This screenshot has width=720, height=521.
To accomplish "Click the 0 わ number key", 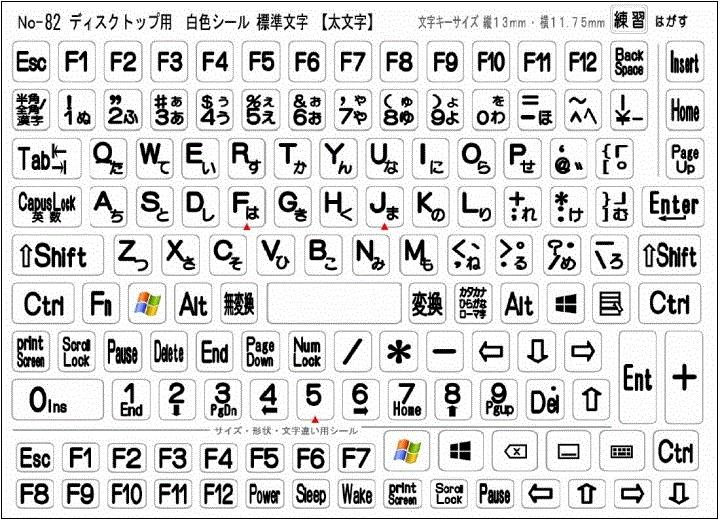I will (491, 110).
